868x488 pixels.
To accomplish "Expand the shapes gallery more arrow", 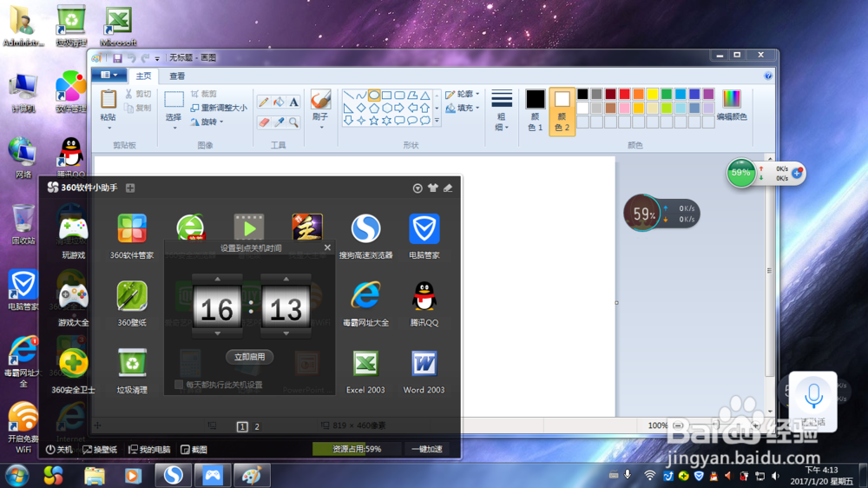I will click(x=437, y=120).
